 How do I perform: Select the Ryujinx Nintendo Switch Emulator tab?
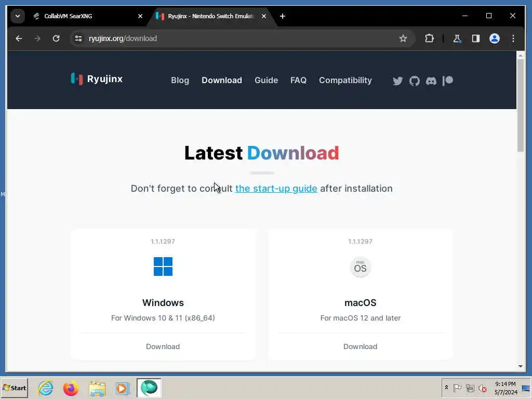210,16
